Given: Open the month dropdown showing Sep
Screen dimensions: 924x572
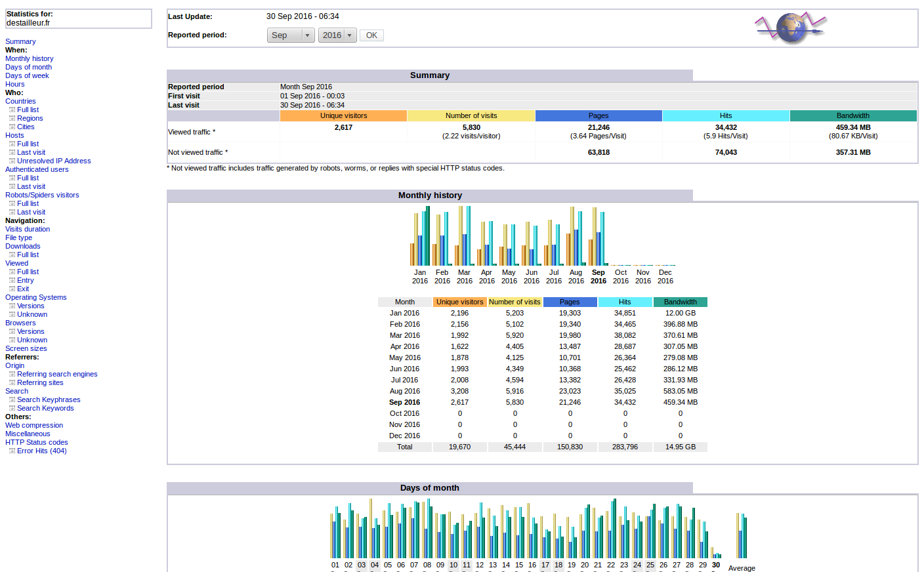Looking at the screenshot, I should coord(291,35).
